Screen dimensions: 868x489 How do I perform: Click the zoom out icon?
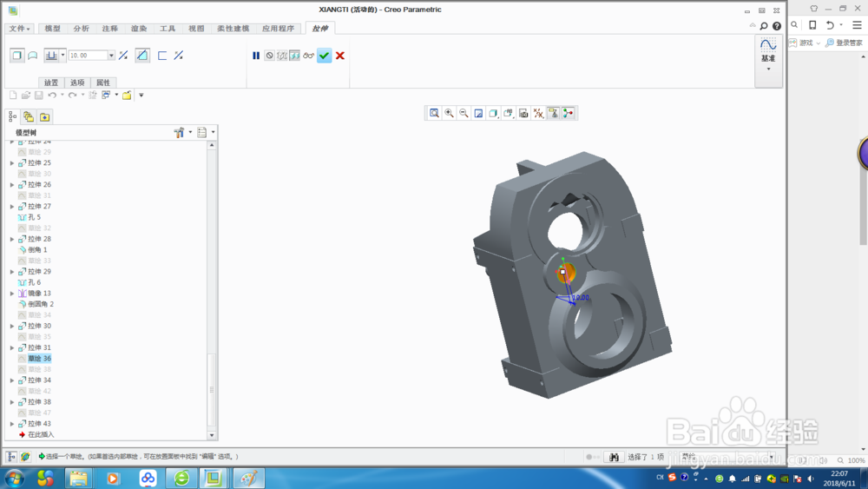pyautogui.click(x=464, y=113)
